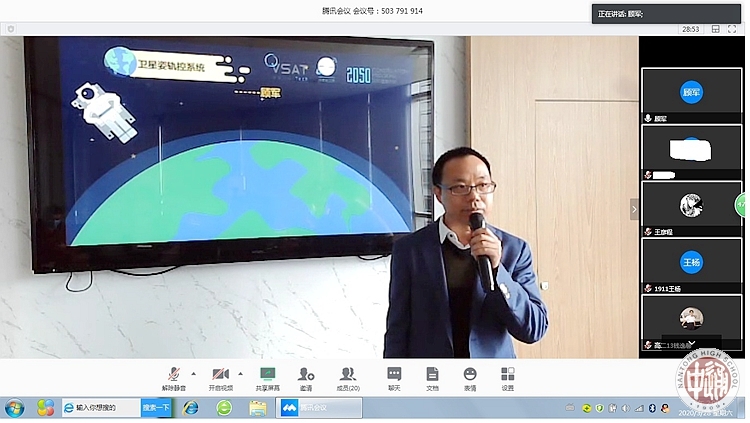Screen dimensions: 750x423
Task: Turn on camera with 开启视频
Action: 220,376
